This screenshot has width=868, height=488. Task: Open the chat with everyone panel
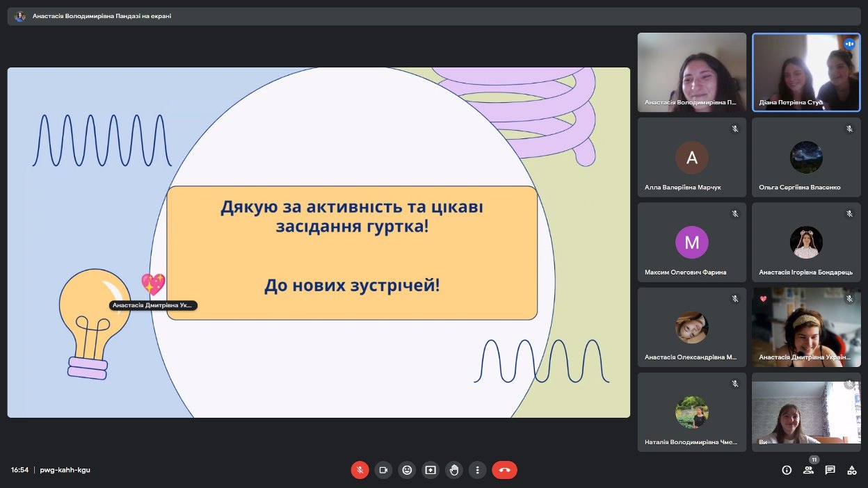pos(830,470)
